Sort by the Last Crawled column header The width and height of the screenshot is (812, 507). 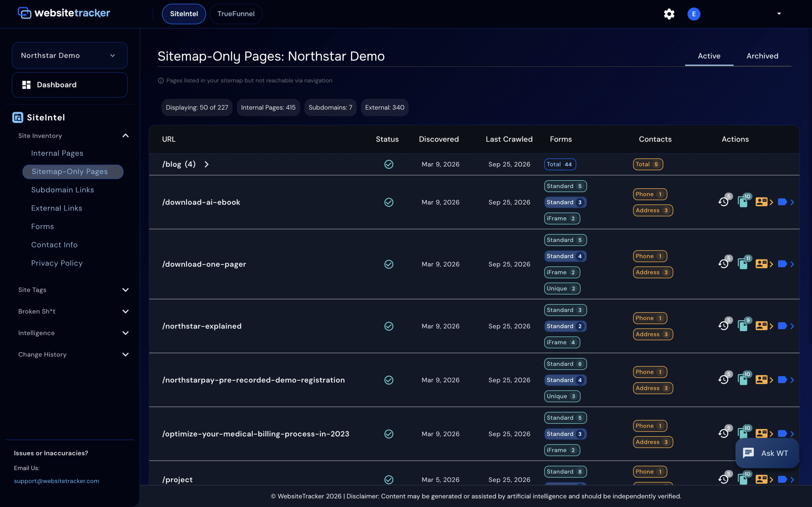pos(509,139)
